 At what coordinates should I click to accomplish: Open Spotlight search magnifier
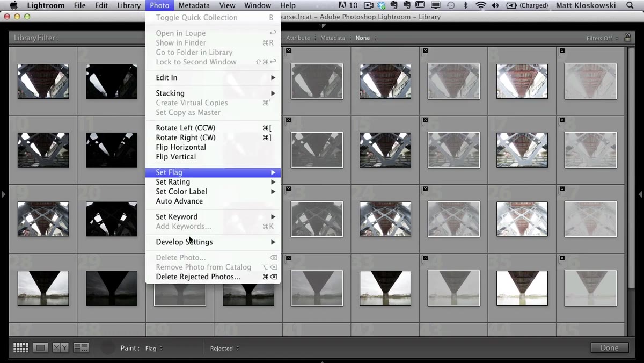[630, 5]
